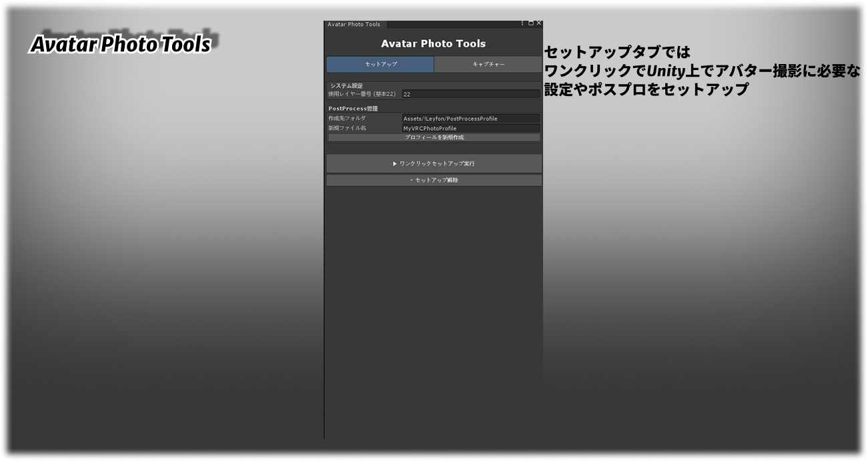Click the システム設定 section label
The width and height of the screenshot is (868, 461).
pos(347,85)
